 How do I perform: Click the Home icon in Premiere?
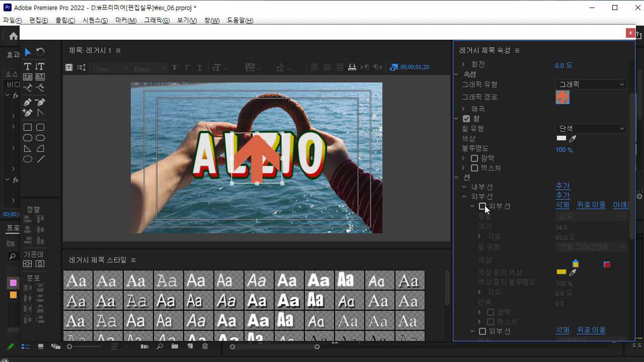(x=14, y=36)
